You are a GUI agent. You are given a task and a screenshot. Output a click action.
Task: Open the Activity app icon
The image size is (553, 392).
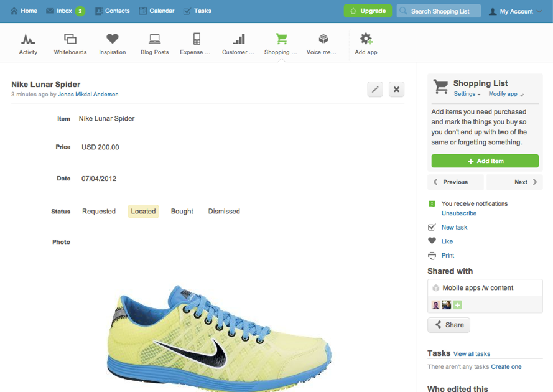pyautogui.click(x=28, y=44)
